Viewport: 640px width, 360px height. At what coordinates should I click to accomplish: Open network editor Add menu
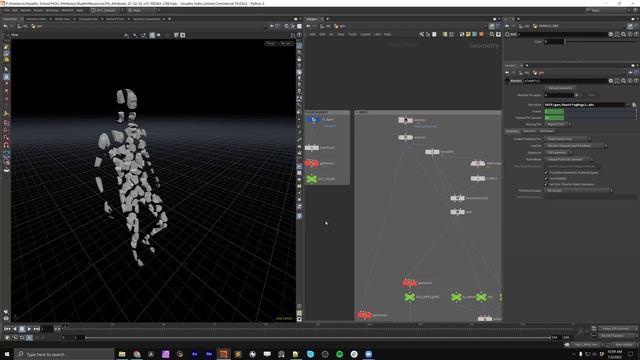click(312, 35)
